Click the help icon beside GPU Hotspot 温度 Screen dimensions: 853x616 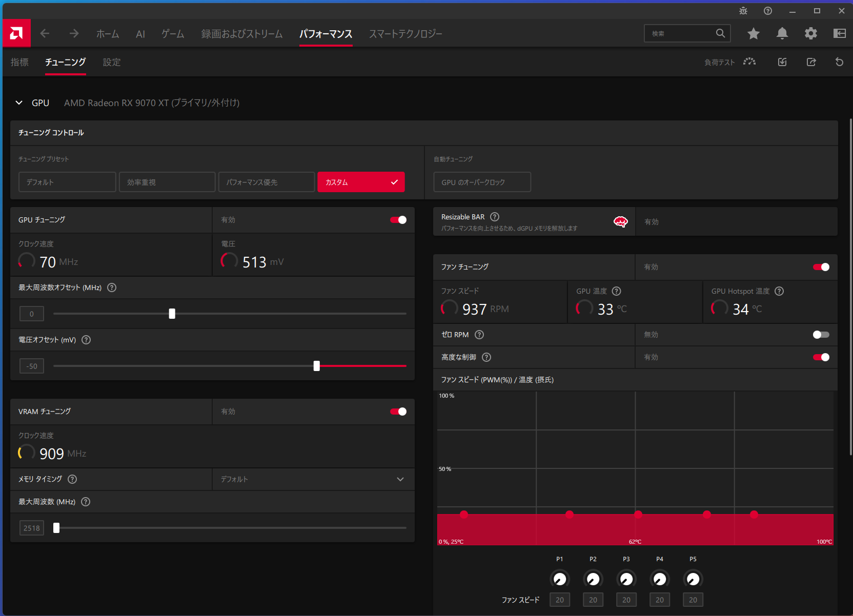[x=779, y=291]
